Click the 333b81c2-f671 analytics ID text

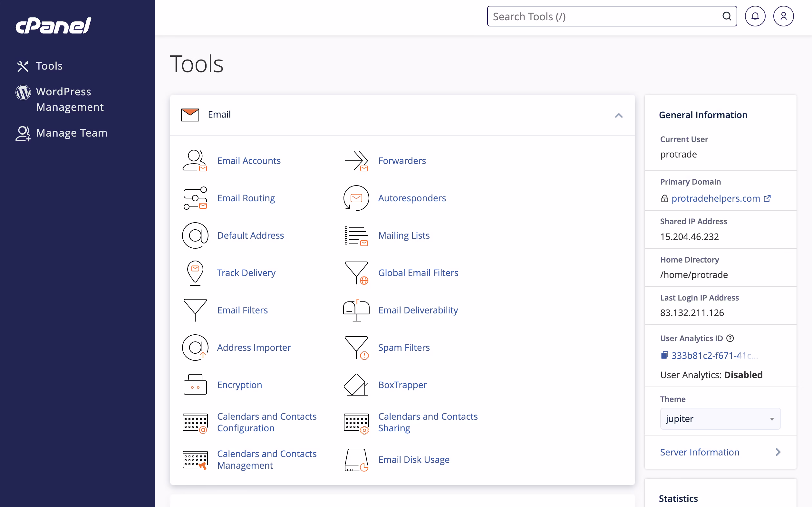pyautogui.click(x=714, y=355)
